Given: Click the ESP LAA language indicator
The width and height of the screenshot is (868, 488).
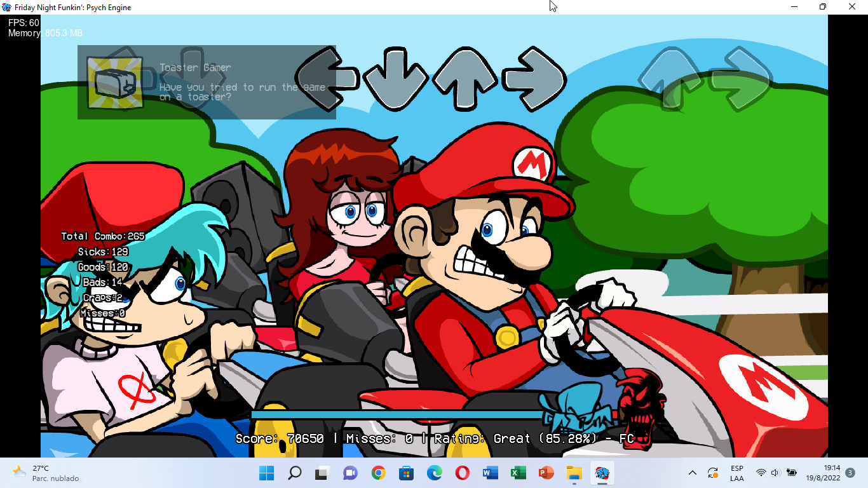Looking at the screenshot, I should click(737, 473).
